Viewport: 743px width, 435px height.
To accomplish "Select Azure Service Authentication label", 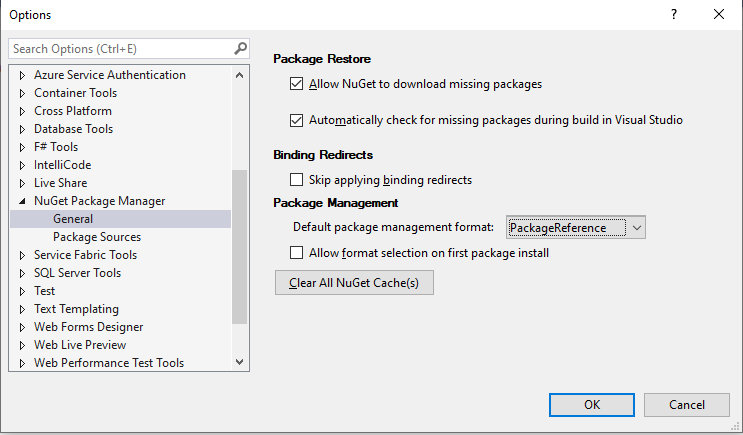I will (x=110, y=75).
